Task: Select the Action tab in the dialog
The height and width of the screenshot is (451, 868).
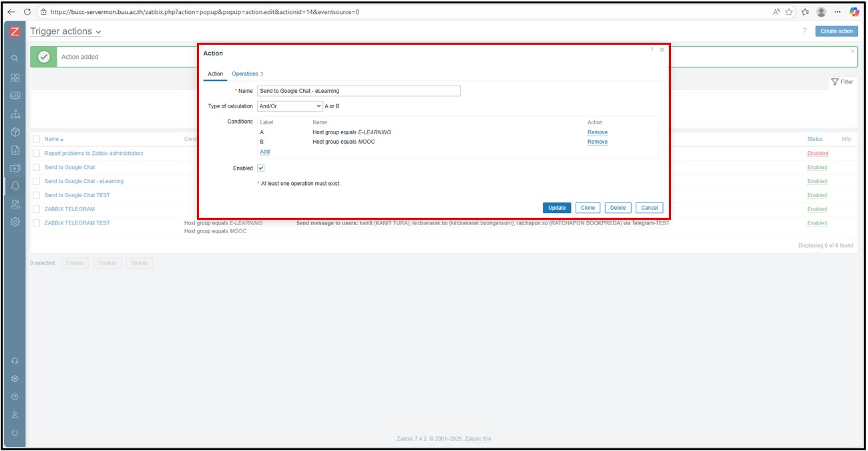Action: click(215, 74)
